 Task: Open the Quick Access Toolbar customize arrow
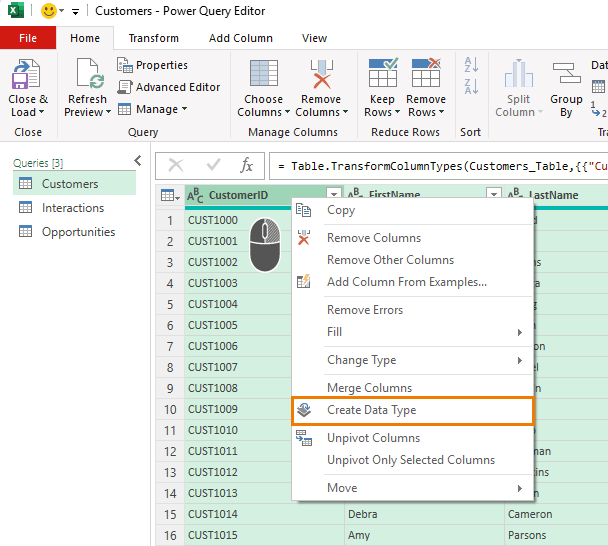coord(76,12)
